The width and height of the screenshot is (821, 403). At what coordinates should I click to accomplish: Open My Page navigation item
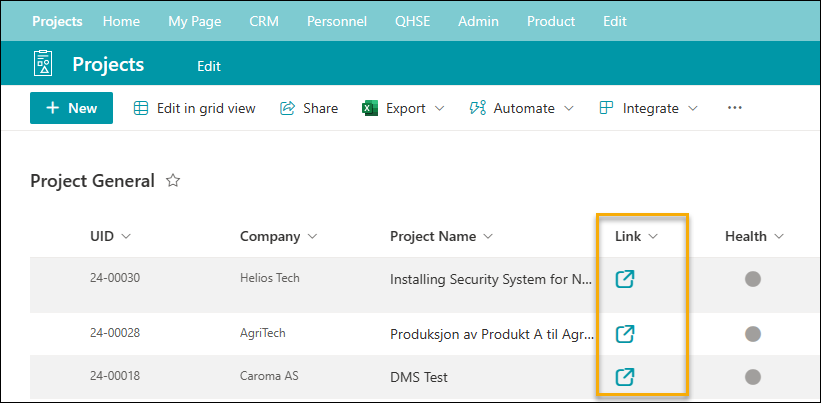coord(195,21)
